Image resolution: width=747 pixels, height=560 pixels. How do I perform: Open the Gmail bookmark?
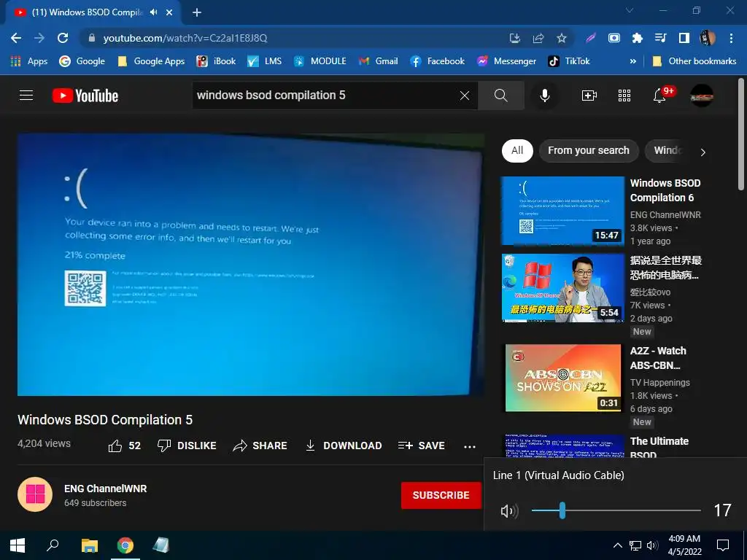pos(379,61)
